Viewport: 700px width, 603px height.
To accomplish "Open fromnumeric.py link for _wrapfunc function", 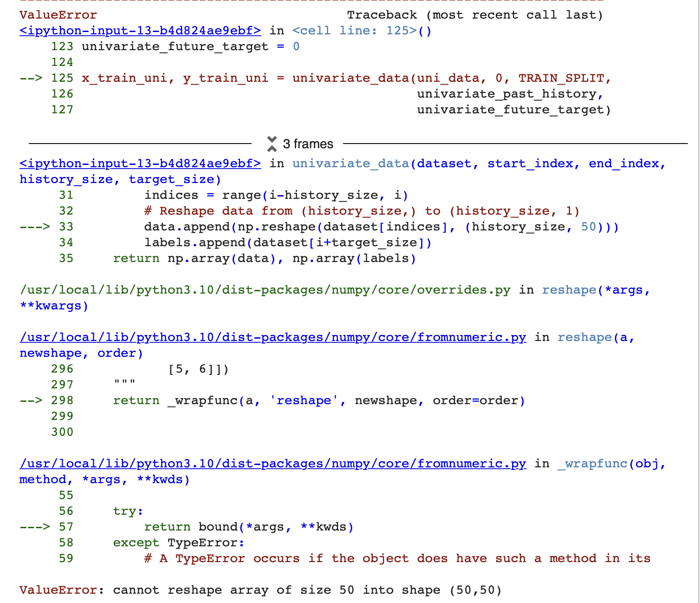I will tap(273, 464).
